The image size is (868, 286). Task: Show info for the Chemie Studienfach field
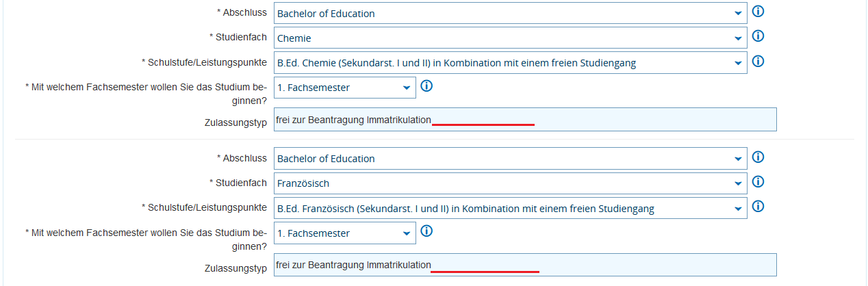pos(758,36)
